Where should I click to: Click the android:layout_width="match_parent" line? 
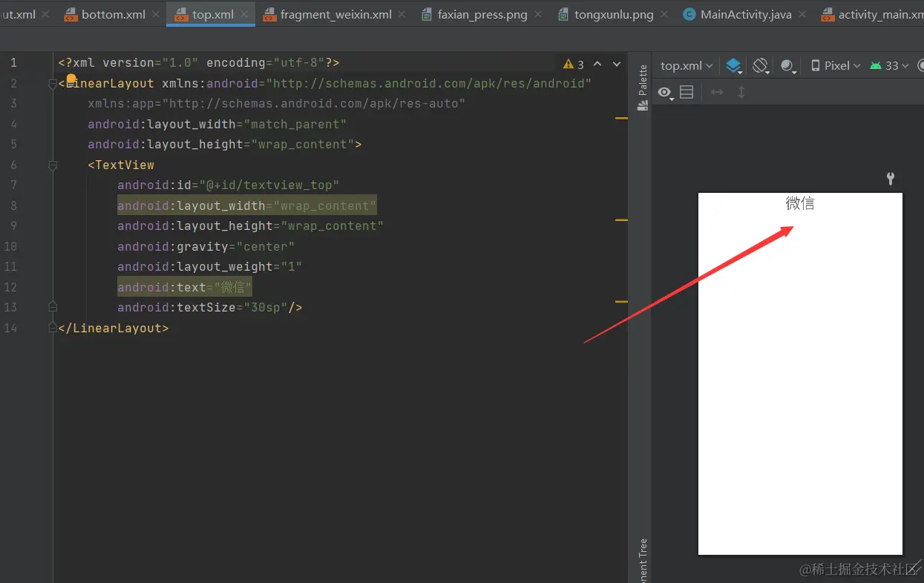(x=217, y=124)
